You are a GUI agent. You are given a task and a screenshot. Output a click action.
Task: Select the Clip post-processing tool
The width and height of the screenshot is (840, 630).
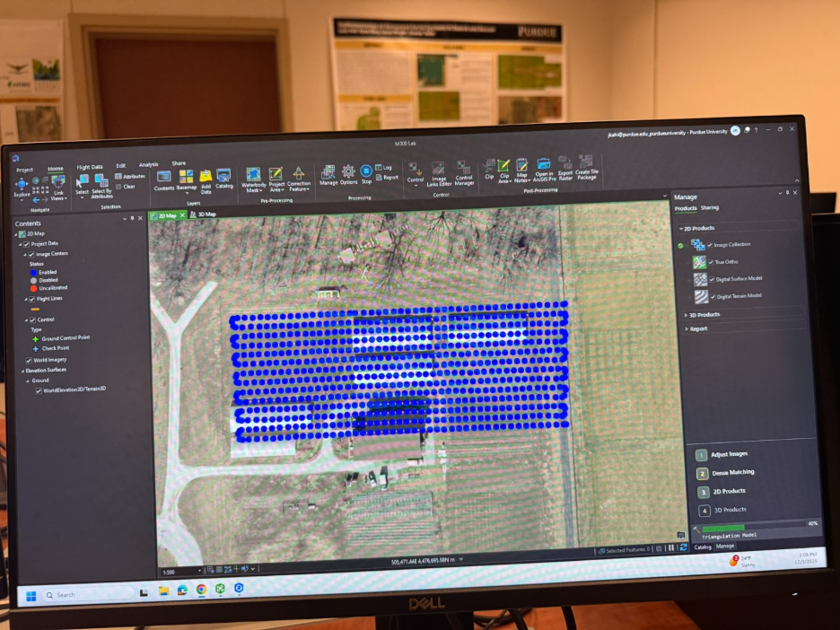tap(489, 170)
